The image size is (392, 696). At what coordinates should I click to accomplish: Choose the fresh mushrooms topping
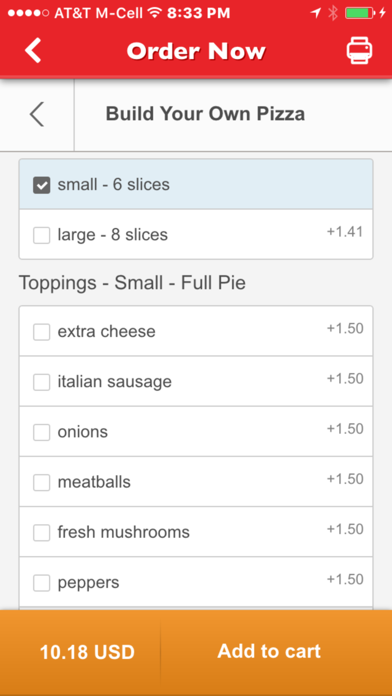42,533
